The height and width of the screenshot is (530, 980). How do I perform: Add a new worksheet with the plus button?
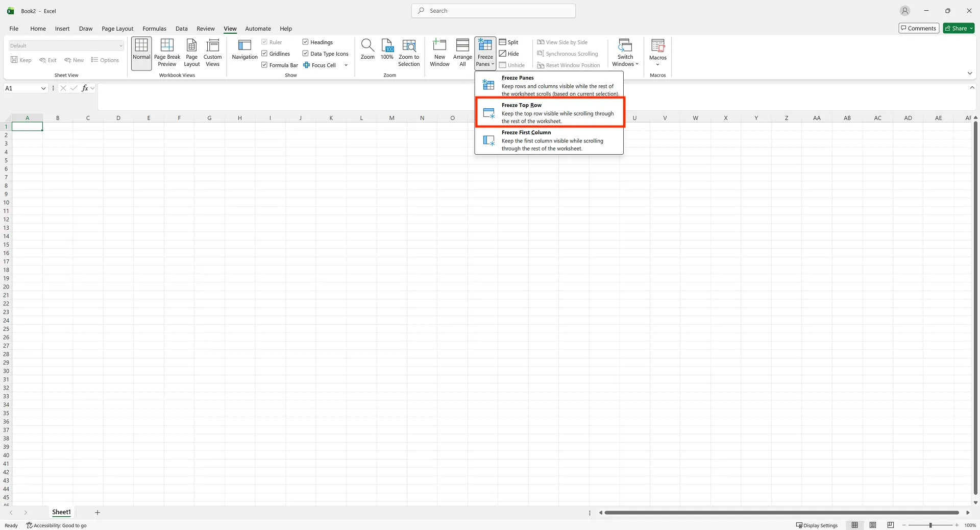[97, 512]
